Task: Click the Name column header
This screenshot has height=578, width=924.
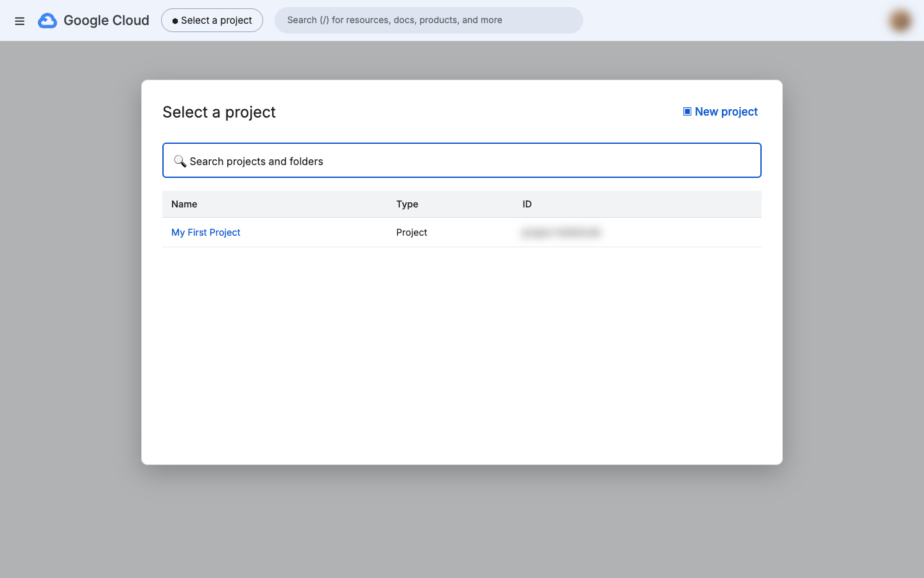Action: point(184,204)
